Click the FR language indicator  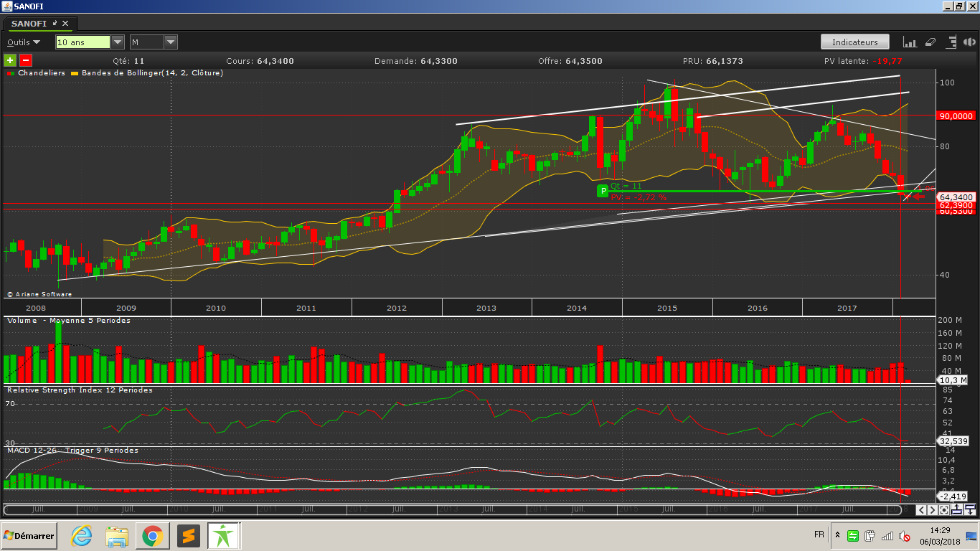click(819, 535)
